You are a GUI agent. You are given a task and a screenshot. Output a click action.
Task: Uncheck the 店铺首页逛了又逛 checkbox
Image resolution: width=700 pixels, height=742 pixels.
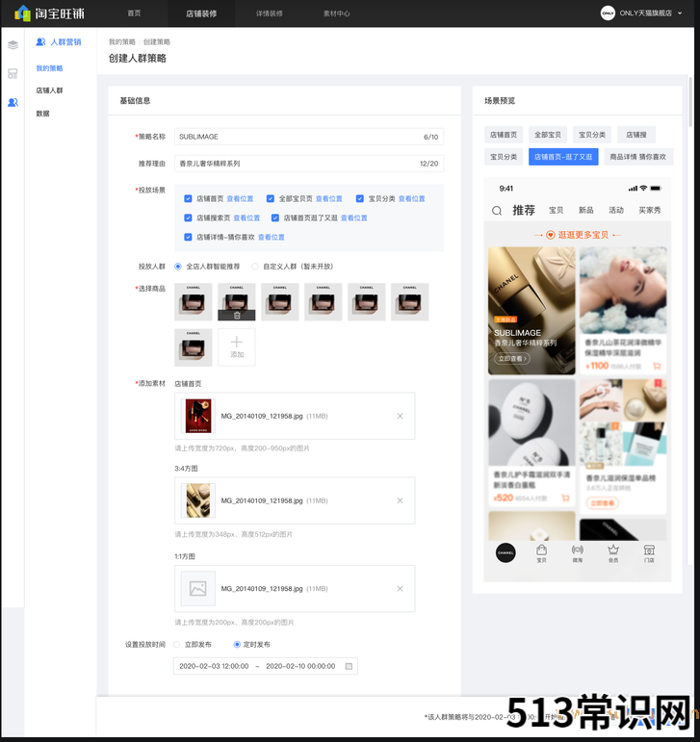(275, 217)
